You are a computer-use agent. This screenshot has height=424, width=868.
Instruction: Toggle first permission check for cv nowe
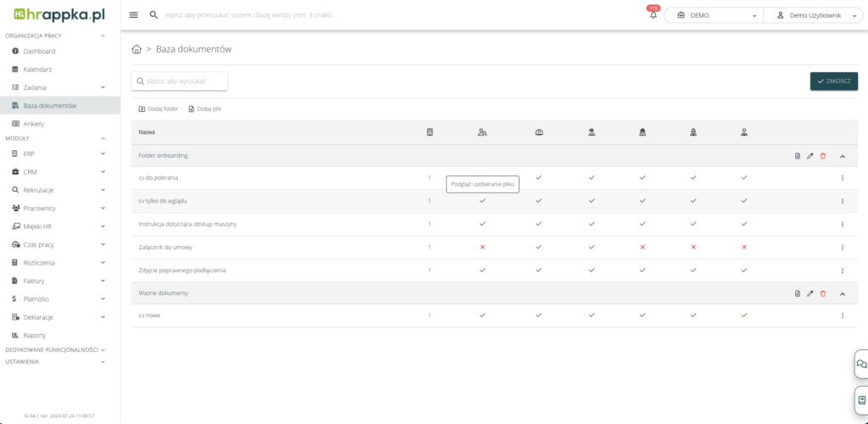482,315
